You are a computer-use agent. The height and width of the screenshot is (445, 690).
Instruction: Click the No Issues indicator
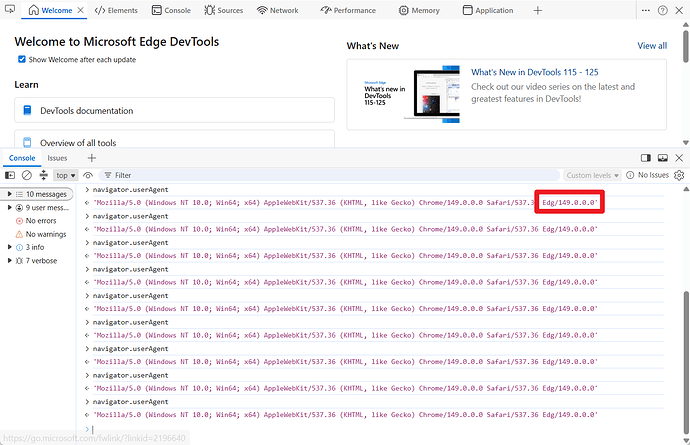[647, 175]
